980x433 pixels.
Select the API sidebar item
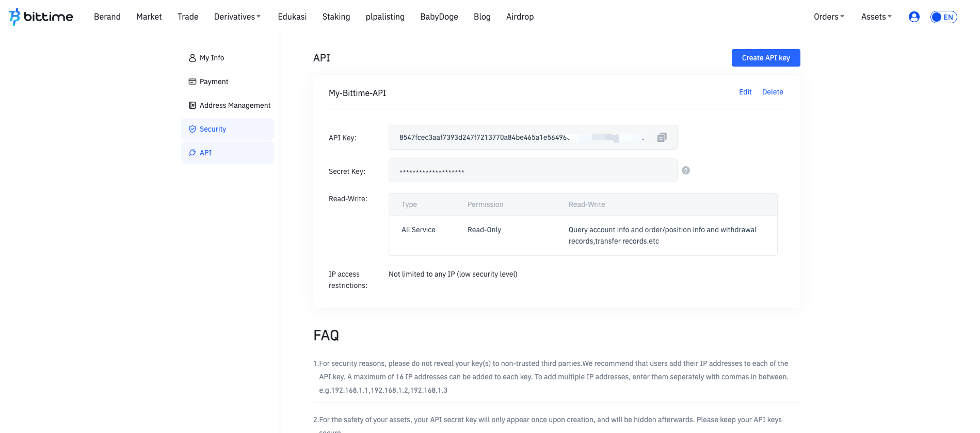tap(228, 153)
